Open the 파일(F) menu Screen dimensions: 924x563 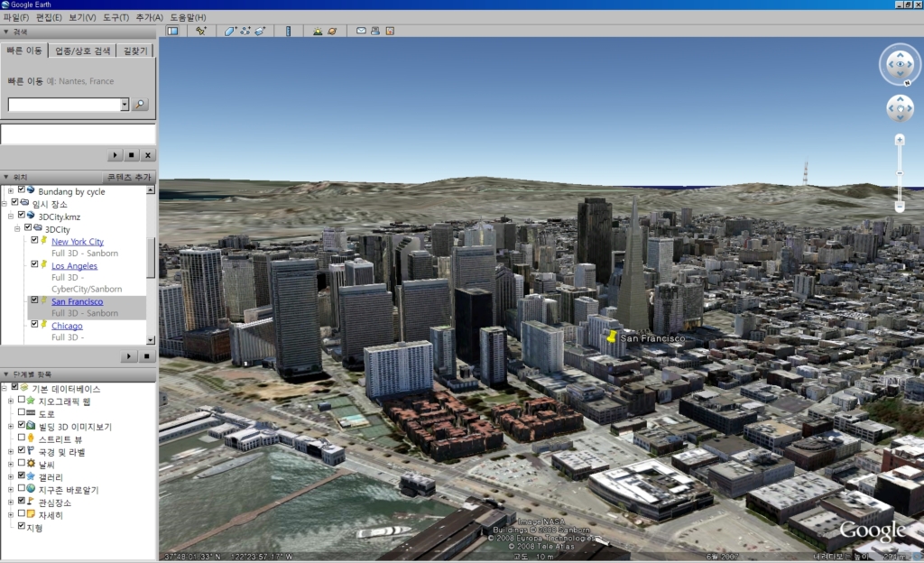pyautogui.click(x=16, y=18)
